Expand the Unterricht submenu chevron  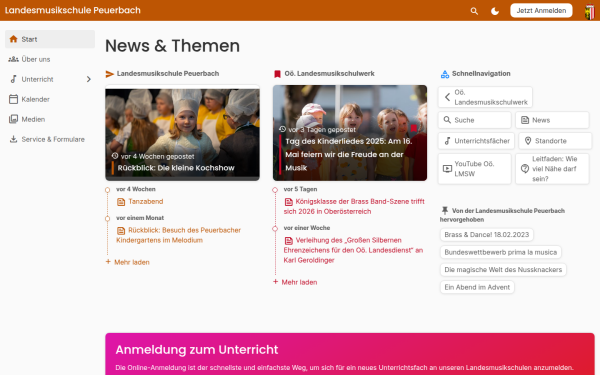[x=88, y=79]
